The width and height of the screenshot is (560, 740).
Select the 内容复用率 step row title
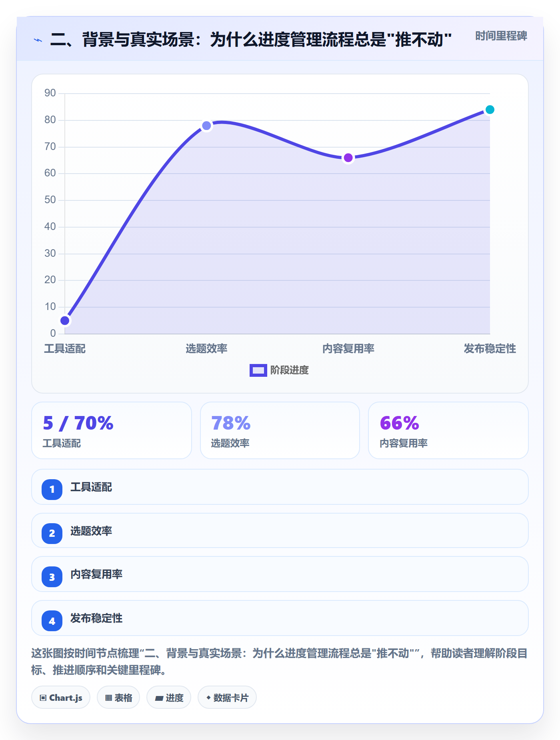[96, 574]
